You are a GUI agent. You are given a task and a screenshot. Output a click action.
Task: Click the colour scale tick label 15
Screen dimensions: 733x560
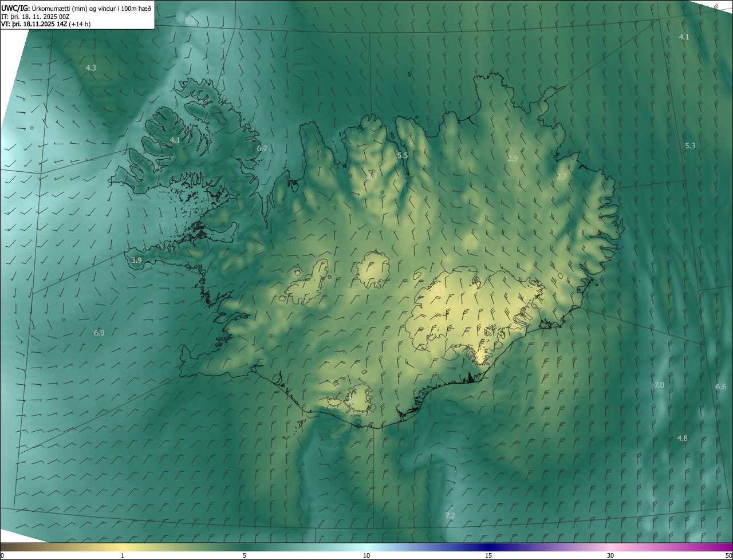[488, 555]
